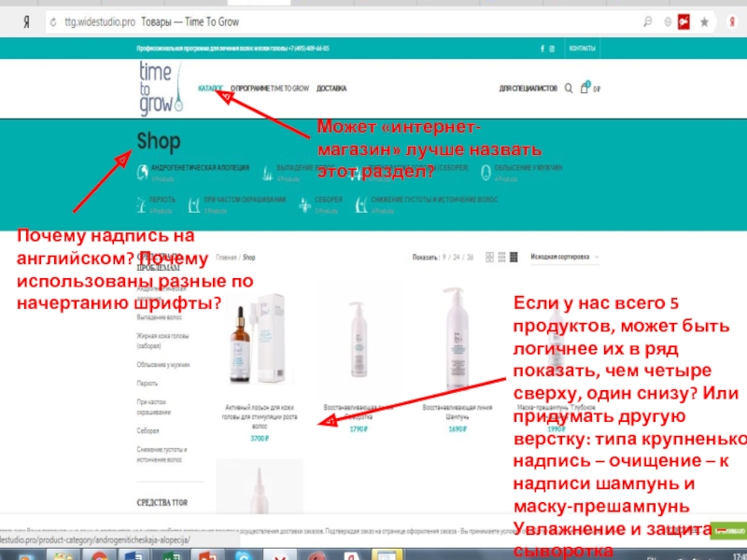The image size is (747, 560).
Task: Click the icon beside При частом окрашивании
Action: (194, 204)
